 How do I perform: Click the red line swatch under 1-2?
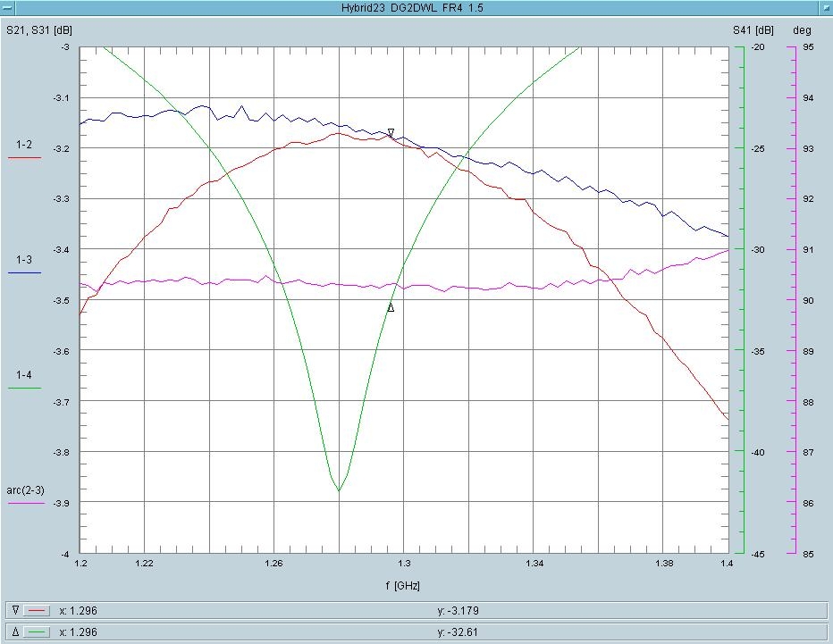pyautogui.click(x=24, y=158)
